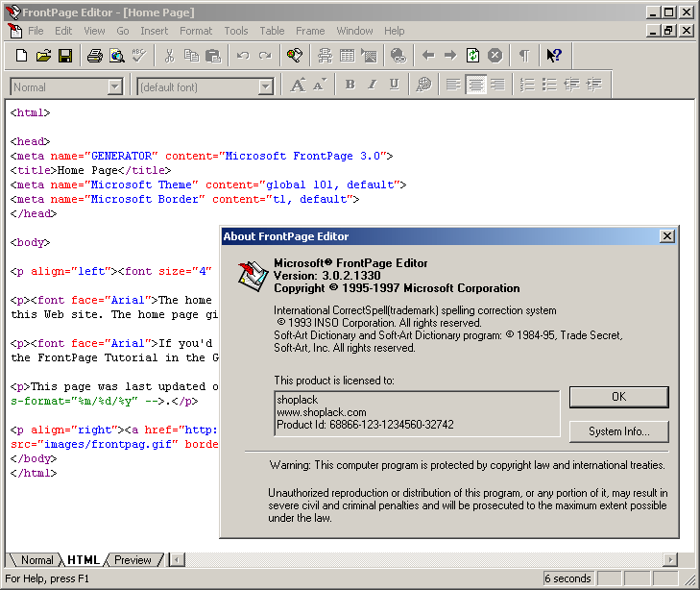
Task: Open the default font dropdown
Action: tap(266, 86)
